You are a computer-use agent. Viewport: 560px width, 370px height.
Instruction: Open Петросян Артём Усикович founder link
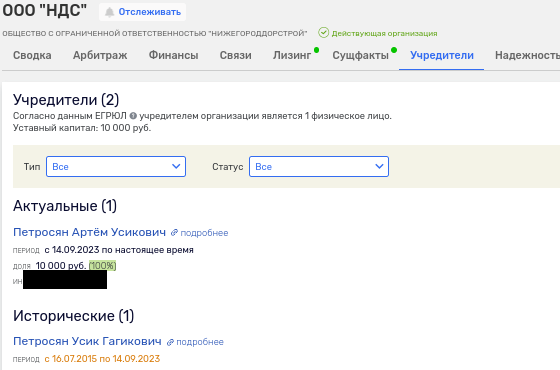[89, 232]
